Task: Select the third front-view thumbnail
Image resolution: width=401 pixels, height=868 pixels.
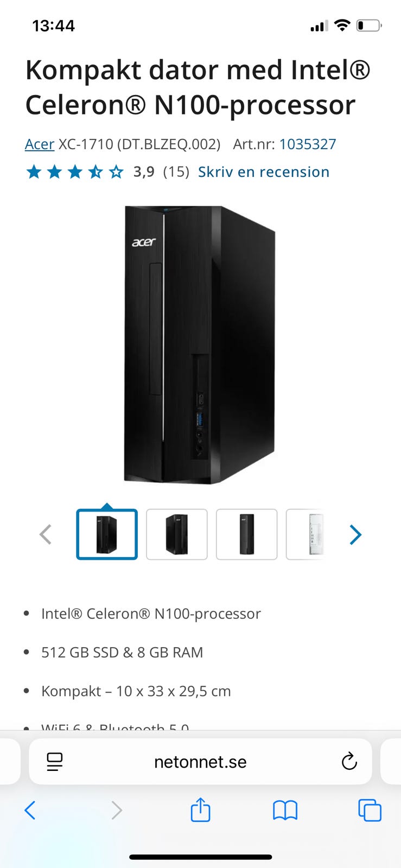Action: [247, 534]
